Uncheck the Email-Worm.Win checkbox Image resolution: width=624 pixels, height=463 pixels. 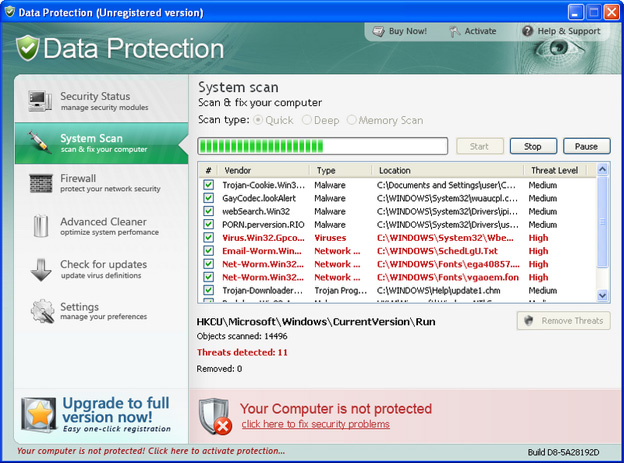pyautogui.click(x=209, y=250)
